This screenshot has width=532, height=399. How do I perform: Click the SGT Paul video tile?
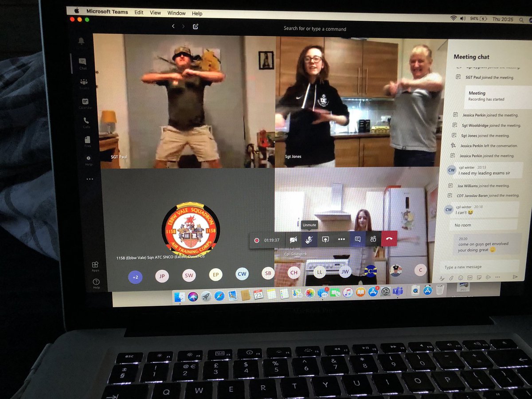tap(185, 101)
